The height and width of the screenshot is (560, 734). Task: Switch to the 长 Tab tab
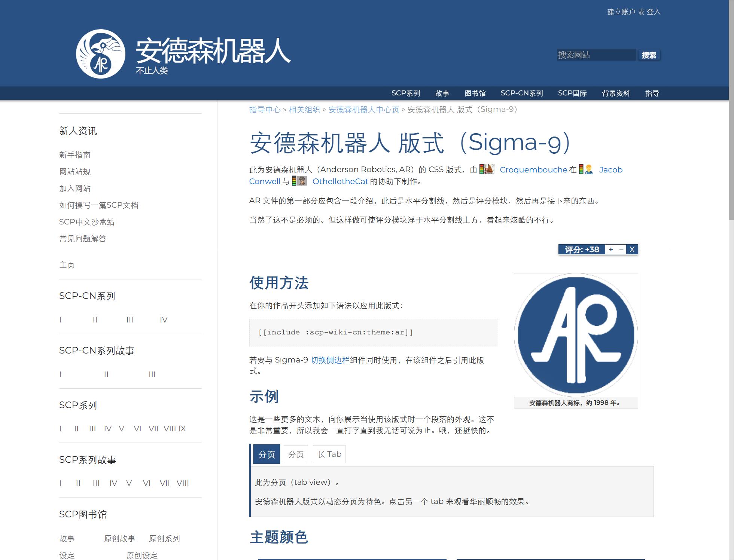pyautogui.click(x=329, y=454)
